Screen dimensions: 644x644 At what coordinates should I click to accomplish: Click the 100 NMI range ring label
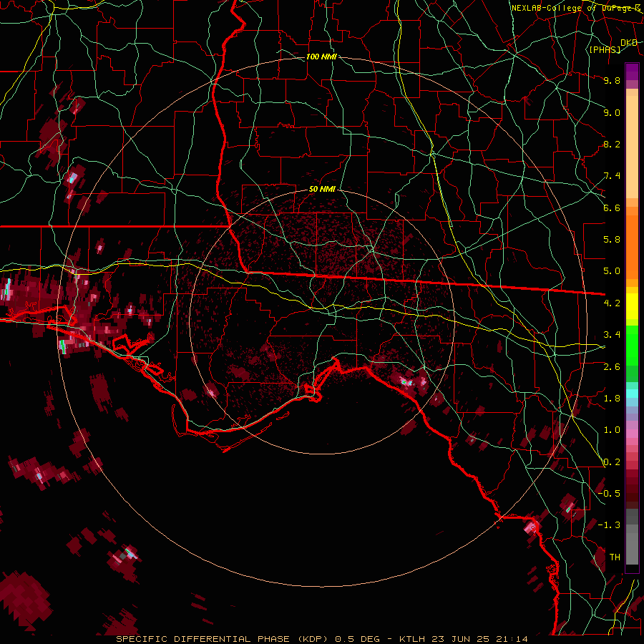tap(321, 57)
